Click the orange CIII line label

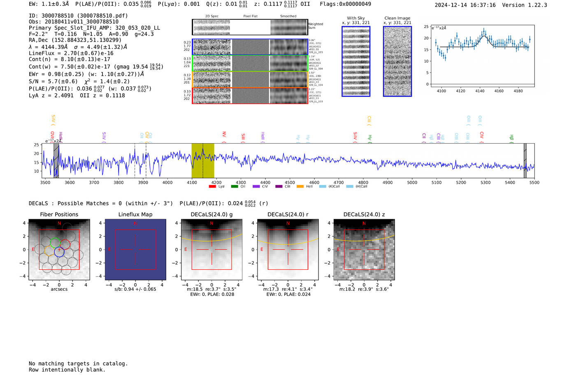click(369, 121)
